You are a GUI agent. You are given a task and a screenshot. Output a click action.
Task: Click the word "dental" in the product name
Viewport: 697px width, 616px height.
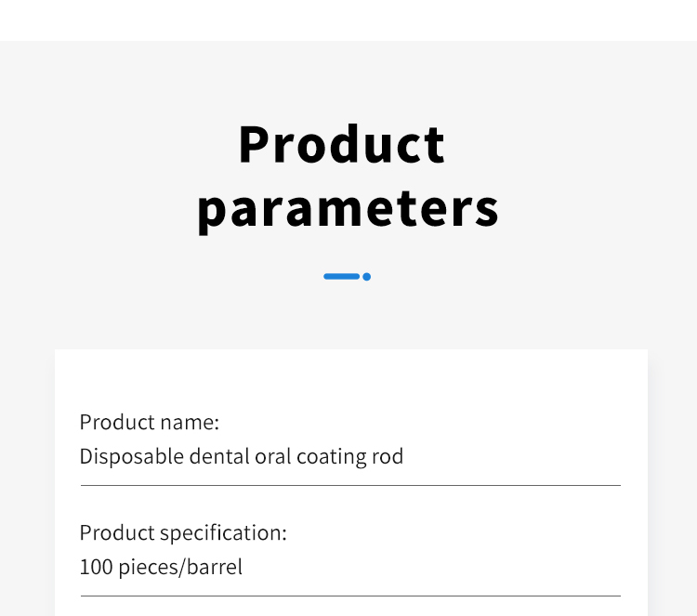[219, 456]
